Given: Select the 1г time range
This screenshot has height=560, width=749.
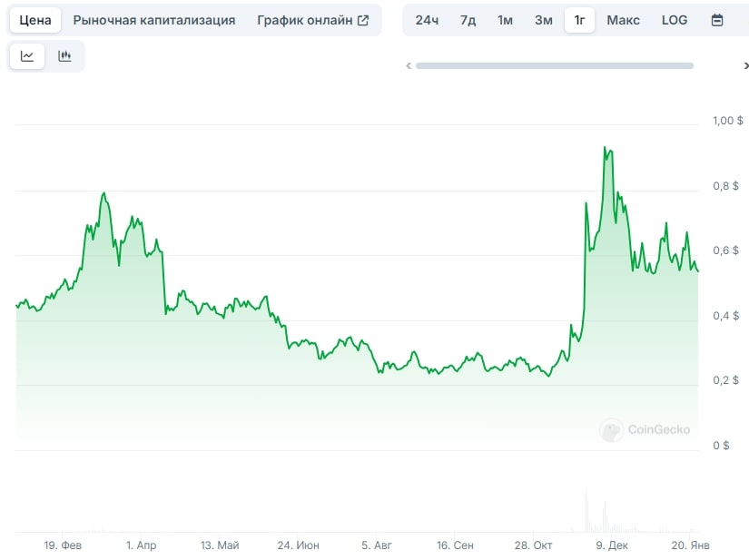Looking at the screenshot, I should [x=579, y=20].
